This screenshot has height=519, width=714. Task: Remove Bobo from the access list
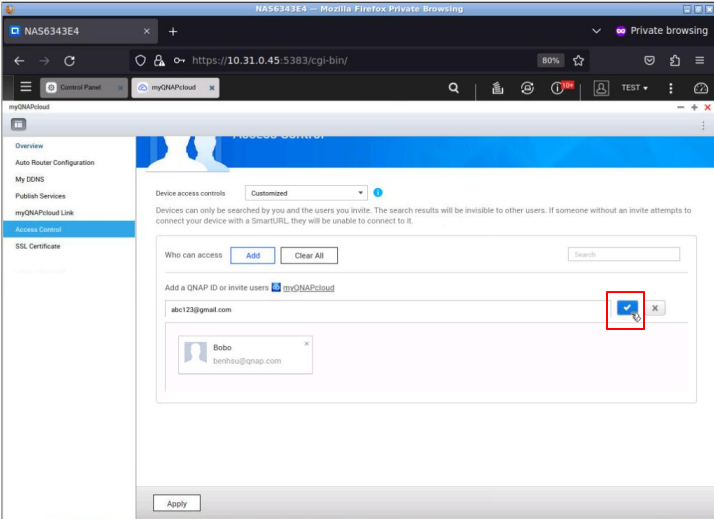[x=306, y=343]
